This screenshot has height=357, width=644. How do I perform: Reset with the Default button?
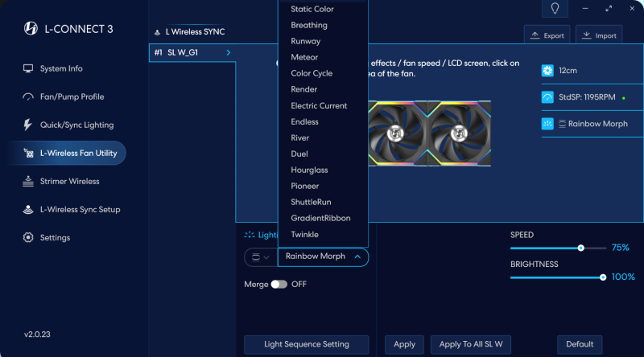[580, 344]
